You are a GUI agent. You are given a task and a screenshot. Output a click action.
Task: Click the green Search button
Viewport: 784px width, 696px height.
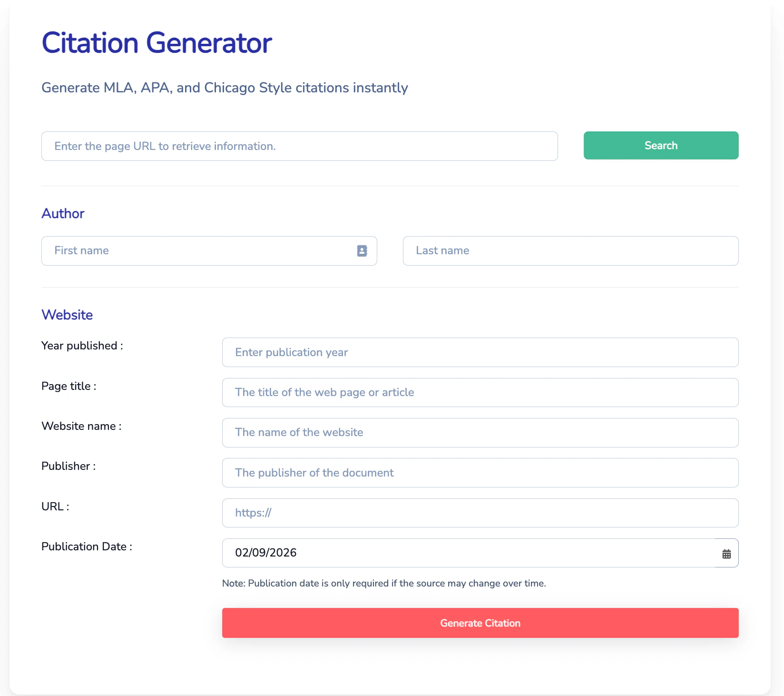(661, 145)
